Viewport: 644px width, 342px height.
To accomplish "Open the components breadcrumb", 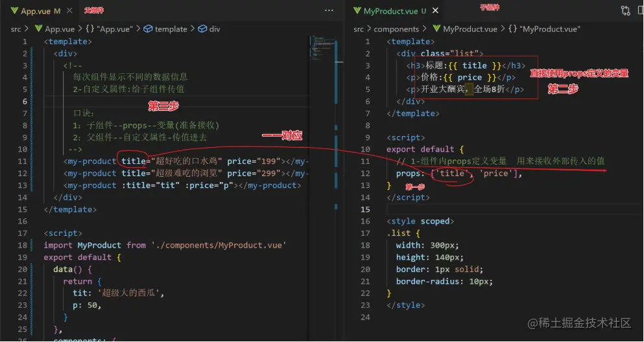I will (396, 29).
